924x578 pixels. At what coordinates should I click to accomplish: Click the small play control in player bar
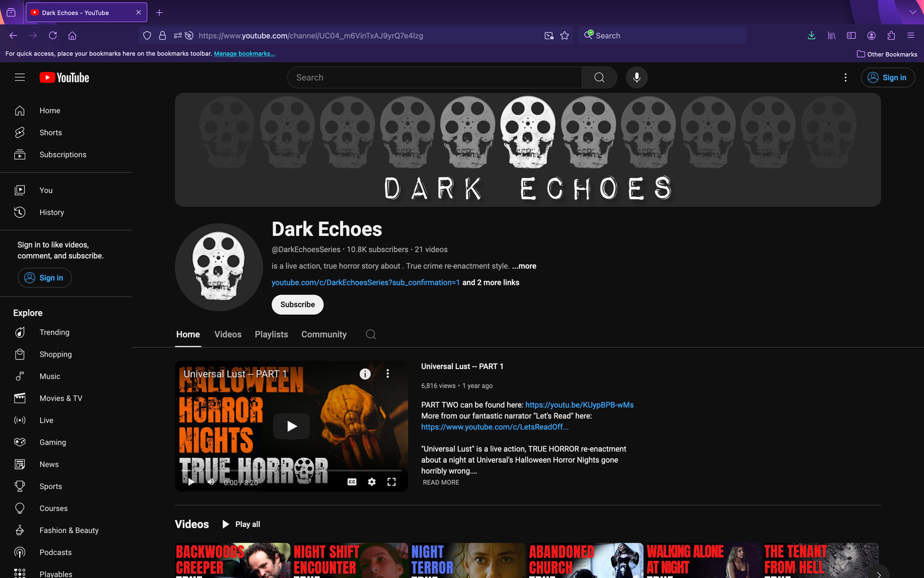191,482
